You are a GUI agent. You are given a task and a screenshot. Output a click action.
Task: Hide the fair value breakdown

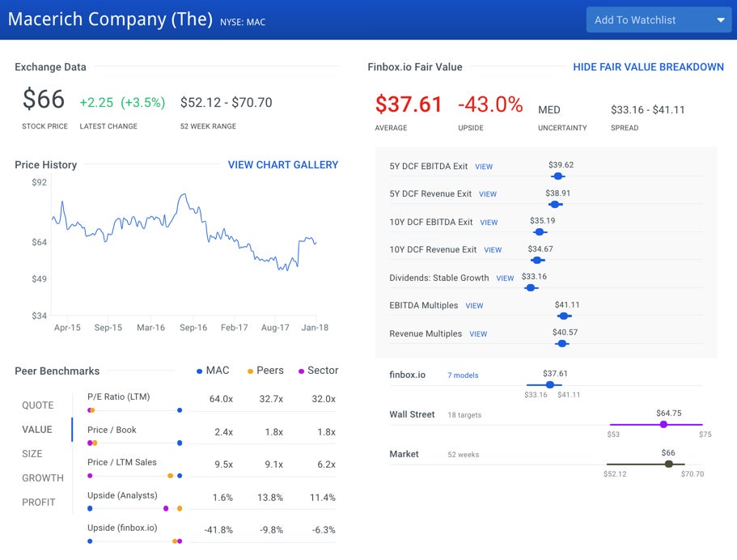[648, 67]
